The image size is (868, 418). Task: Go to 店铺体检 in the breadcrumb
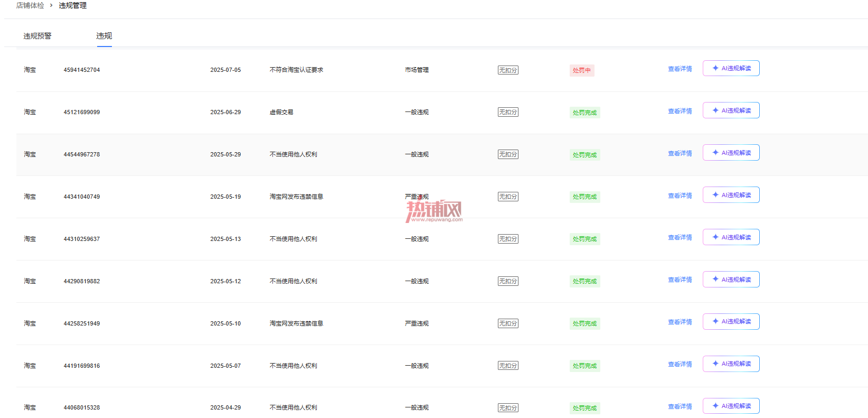[x=30, y=5]
